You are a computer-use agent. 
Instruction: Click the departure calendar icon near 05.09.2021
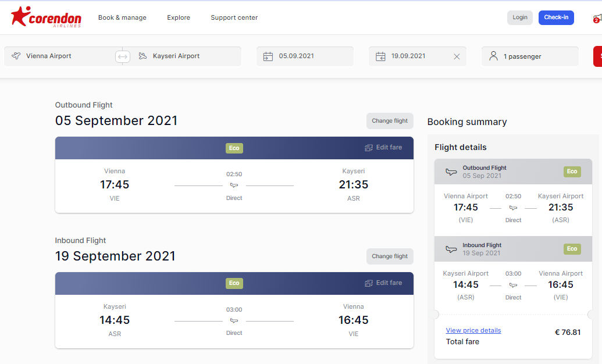tap(268, 56)
